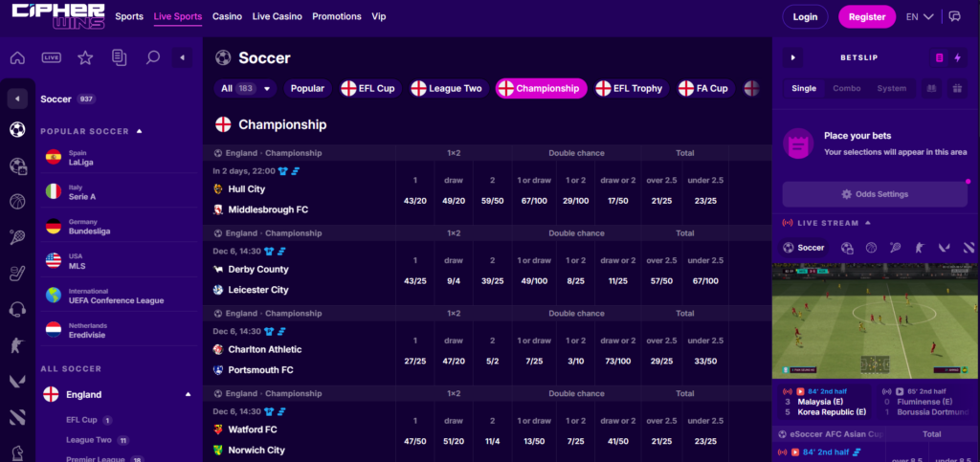
Task: Select the chess knight sport icon
Action: (17, 452)
